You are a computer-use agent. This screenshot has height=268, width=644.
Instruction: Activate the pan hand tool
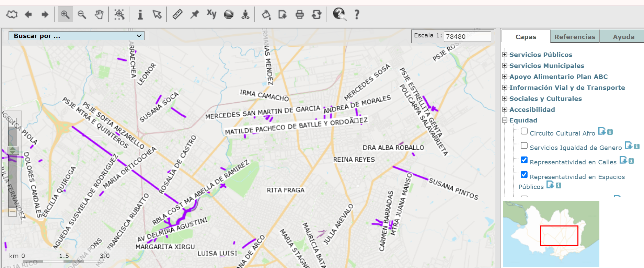(x=99, y=14)
